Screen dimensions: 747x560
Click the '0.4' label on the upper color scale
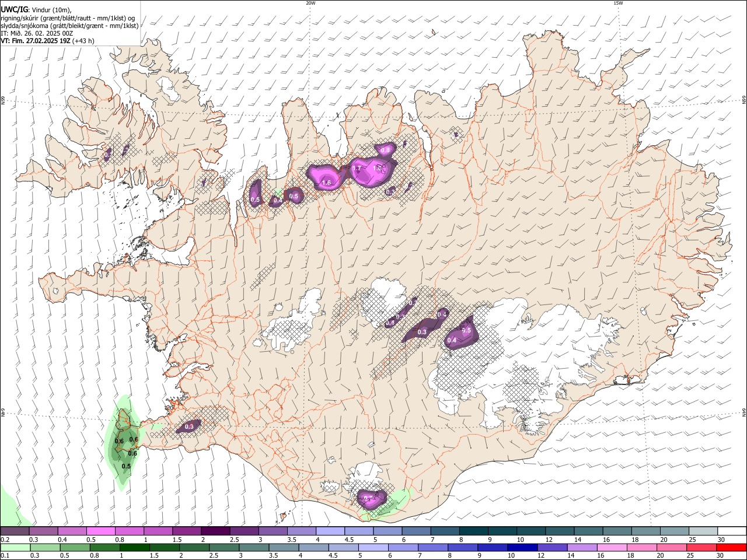coord(62,540)
